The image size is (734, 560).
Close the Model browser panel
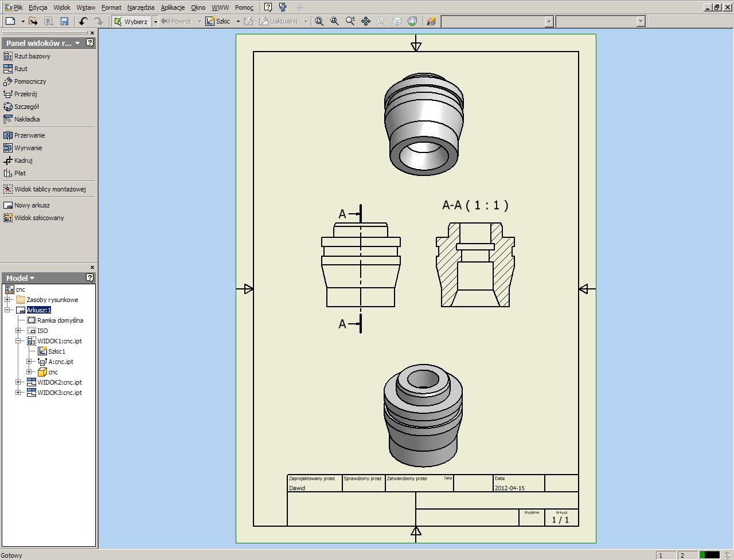pyautogui.click(x=92, y=268)
